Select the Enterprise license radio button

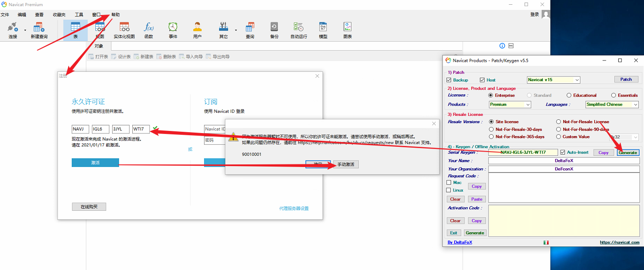pyautogui.click(x=491, y=95)
